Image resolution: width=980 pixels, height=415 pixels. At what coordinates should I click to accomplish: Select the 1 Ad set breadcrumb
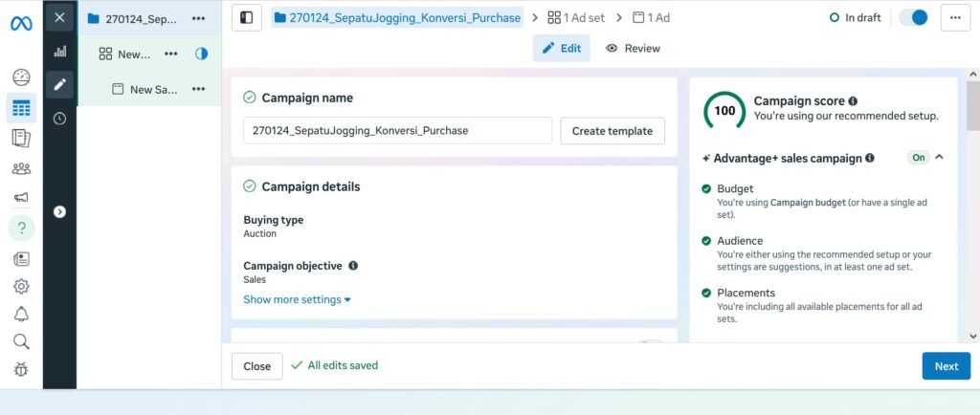tap(575, 17)
